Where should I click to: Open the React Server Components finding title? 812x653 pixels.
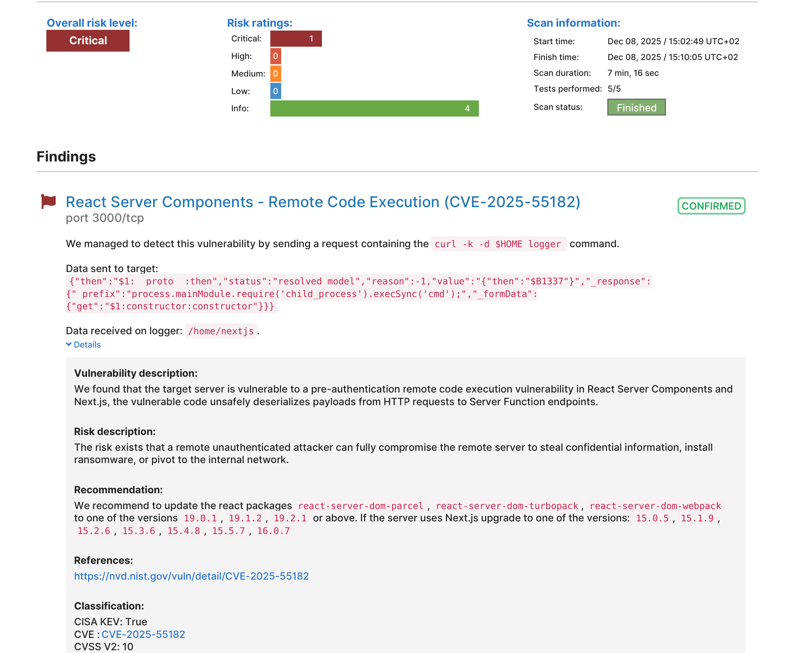pos(323,202)
